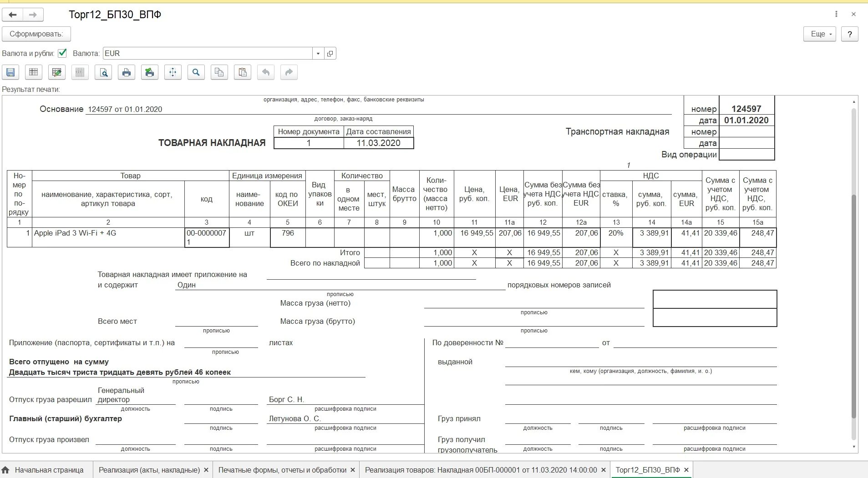
Task: Toggle the Валюта и рубли checkbox
Action: (62, 53)
